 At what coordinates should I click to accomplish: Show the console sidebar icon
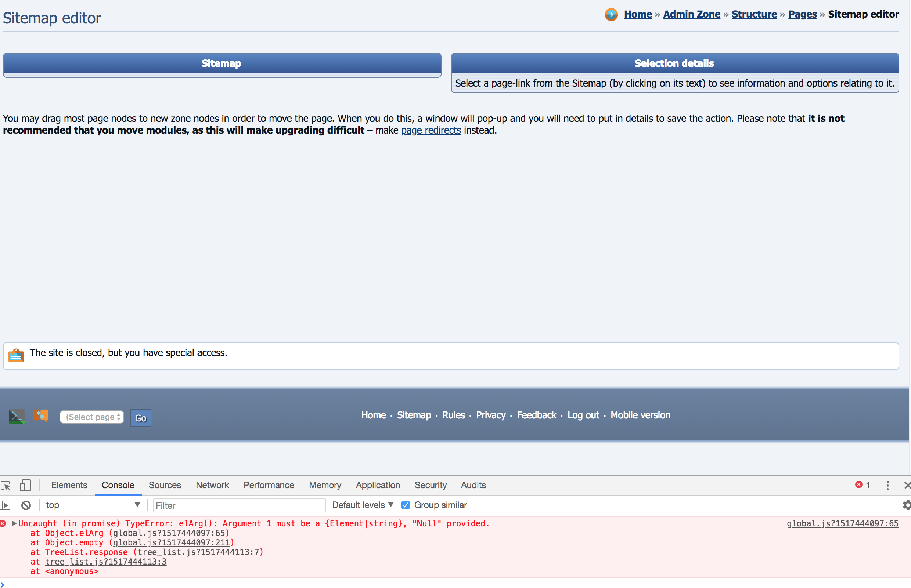(6, 505)
